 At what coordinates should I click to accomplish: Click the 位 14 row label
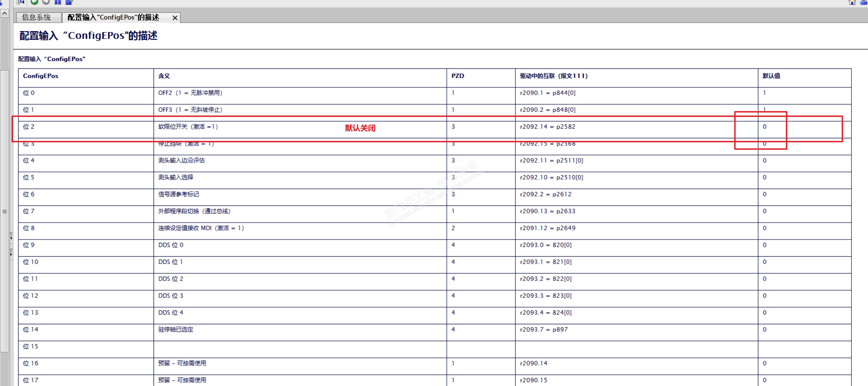[x=30, y=329]
